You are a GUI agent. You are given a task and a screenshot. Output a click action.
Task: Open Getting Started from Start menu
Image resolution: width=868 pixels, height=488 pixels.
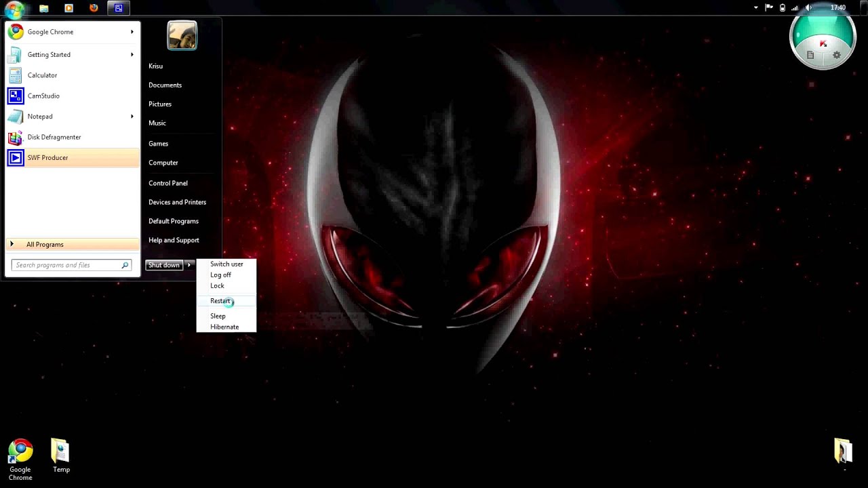tap(73, 54)
